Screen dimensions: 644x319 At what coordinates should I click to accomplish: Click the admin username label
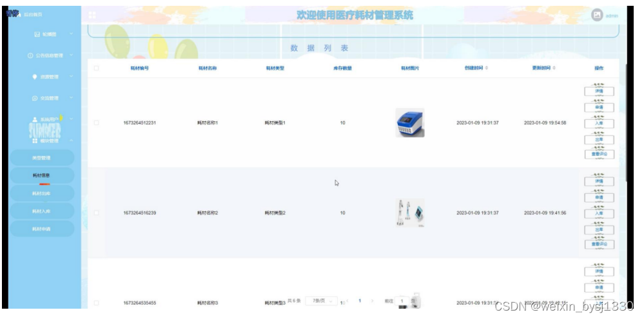pyautogui.click(x=612, y=16)
